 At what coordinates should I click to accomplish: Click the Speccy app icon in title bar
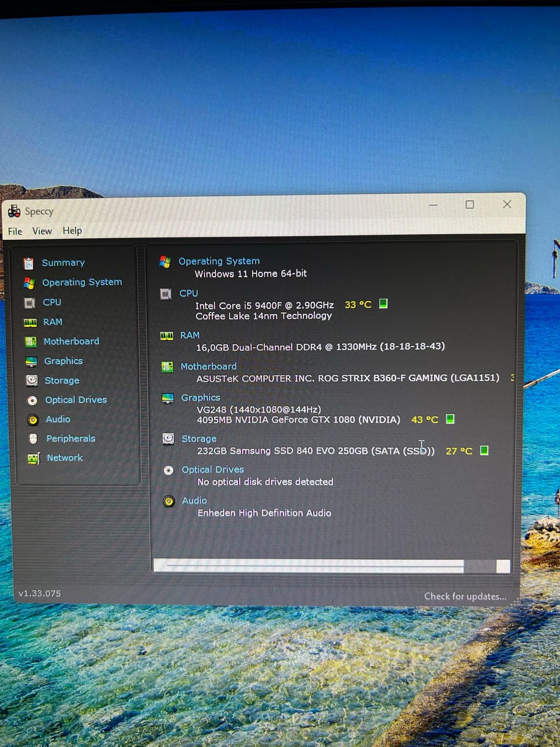[x=15, y=211]
